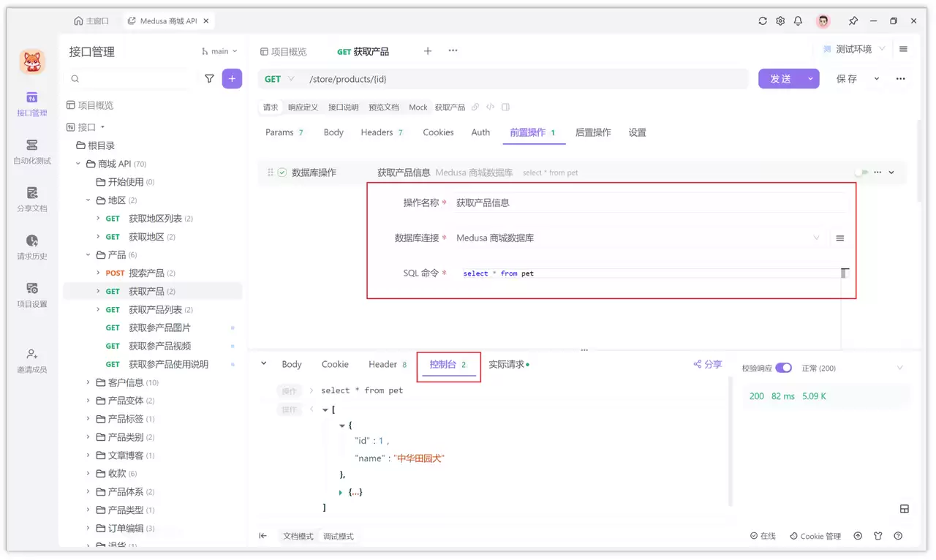Open 测试环境 environment dropdown

coord(854,49)
